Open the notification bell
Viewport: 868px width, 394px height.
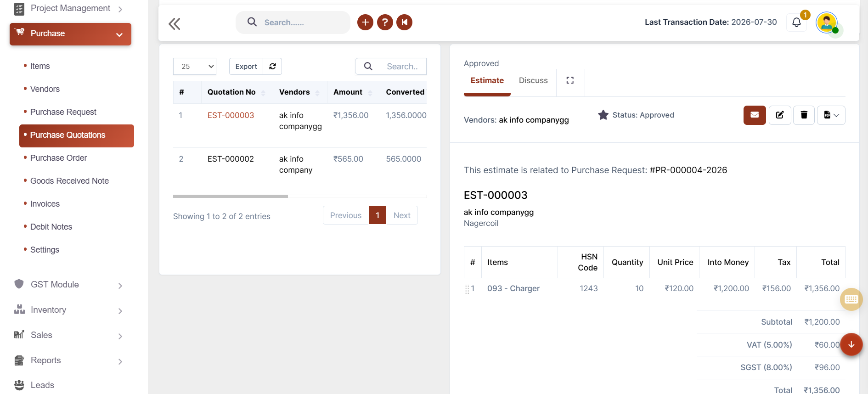click(x=797, y=22)
